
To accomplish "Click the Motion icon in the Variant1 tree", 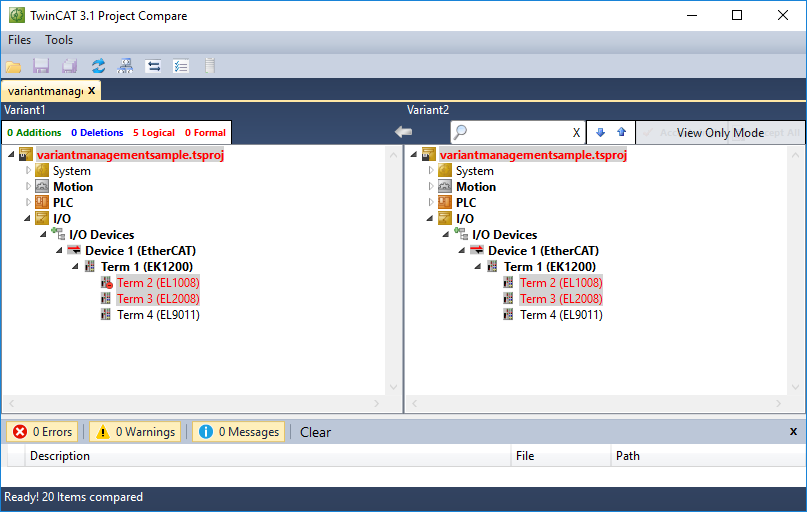I will point(42,186).
